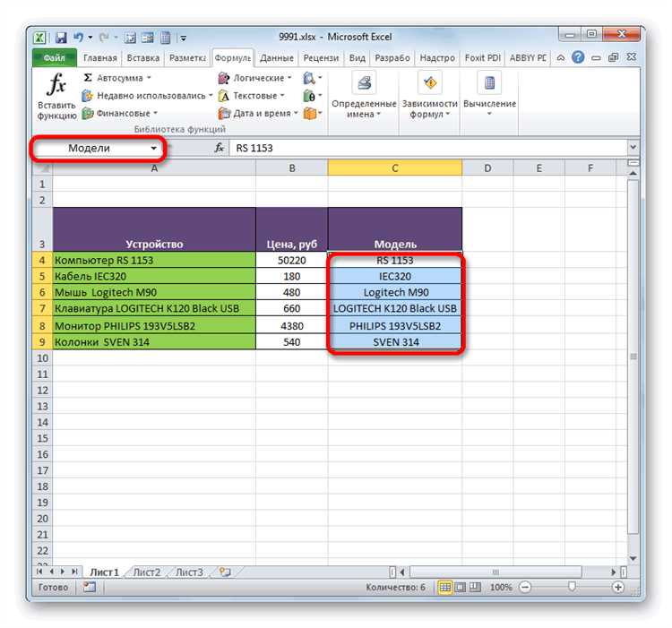Click the Sigma AutoSum icon
Image resolution: width=672 pixels, height=628 pixels.
point(88,78)
